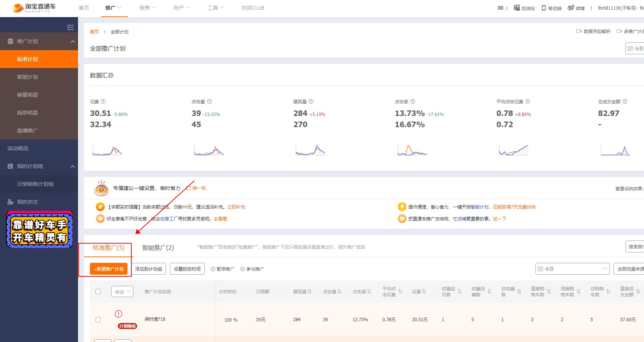Tick the checkbox for 保时捷718 row

[98, 320]
